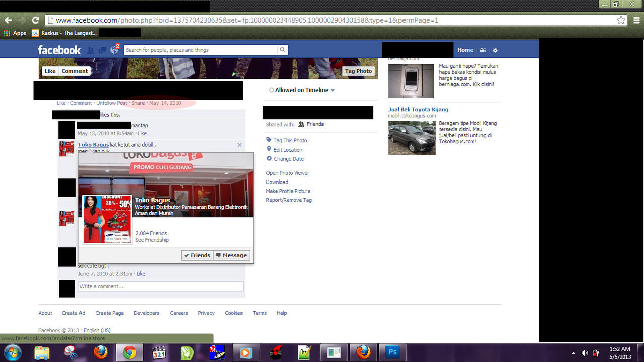Open notifications globe with badge 2
Image resolution: width=644 pixels, height=362 pixels.
pos(114,50)
